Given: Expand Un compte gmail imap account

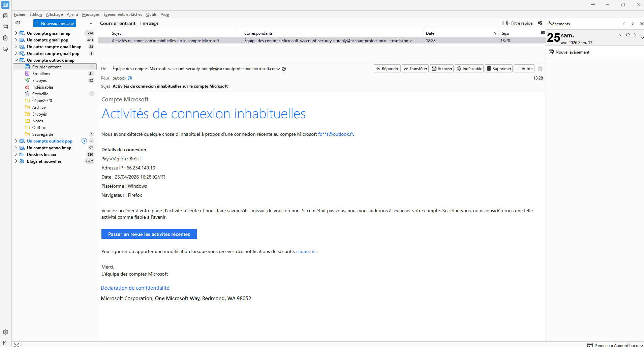Looking at the screenshot, I should point(16,33).
